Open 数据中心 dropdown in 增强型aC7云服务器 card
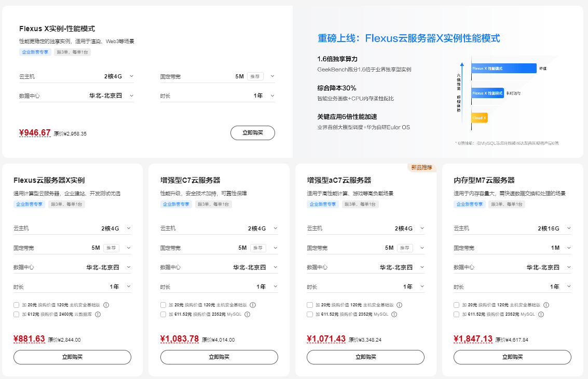This screenshot has width=588, height=379. pyautogui.click(x=366, y=267)
